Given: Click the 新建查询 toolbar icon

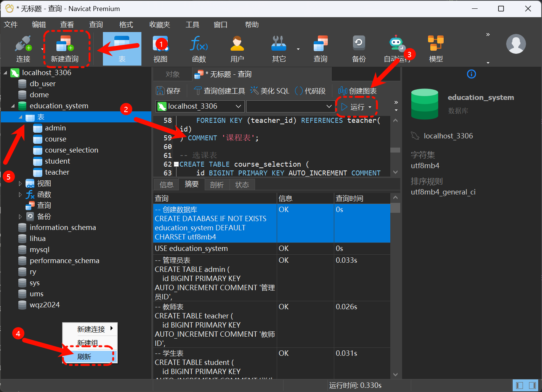Looking at the screenshot, I should [65, 49].
